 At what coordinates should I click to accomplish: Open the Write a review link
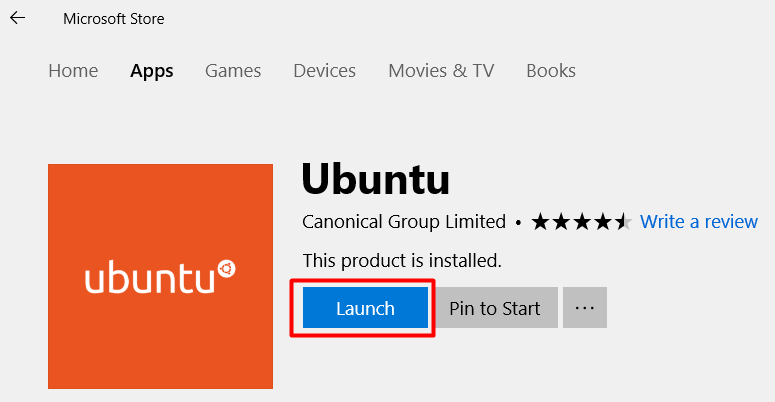[x=698, y=222]
